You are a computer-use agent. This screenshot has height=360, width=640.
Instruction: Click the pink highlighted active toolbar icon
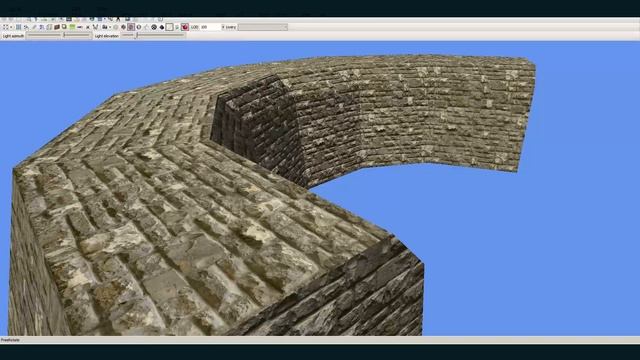click(x=131, y=27)
